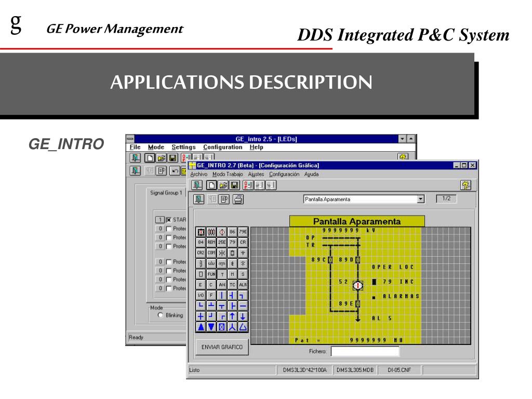Select the blue down arrow symbol

point(243,316)
